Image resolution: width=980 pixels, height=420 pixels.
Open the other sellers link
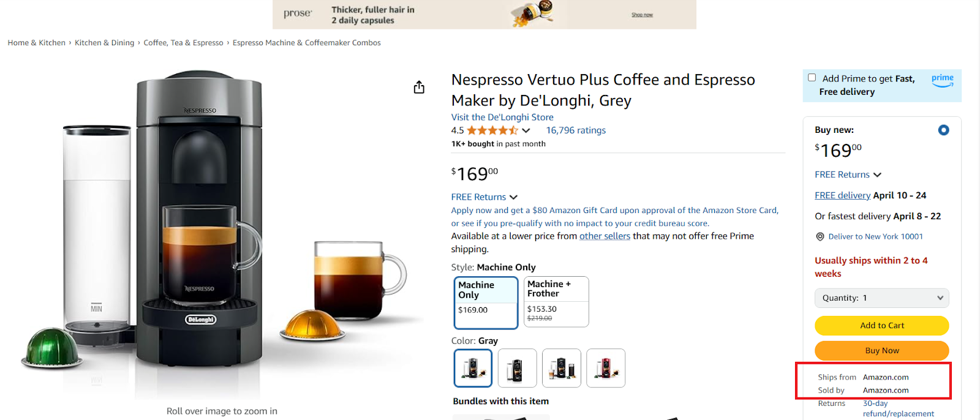[x=605, y=236]
